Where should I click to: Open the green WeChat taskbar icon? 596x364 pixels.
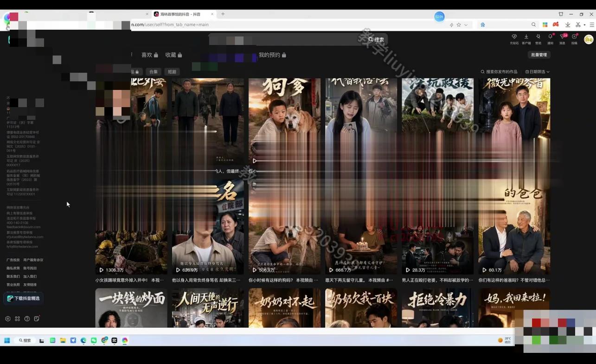coord(94,340)
